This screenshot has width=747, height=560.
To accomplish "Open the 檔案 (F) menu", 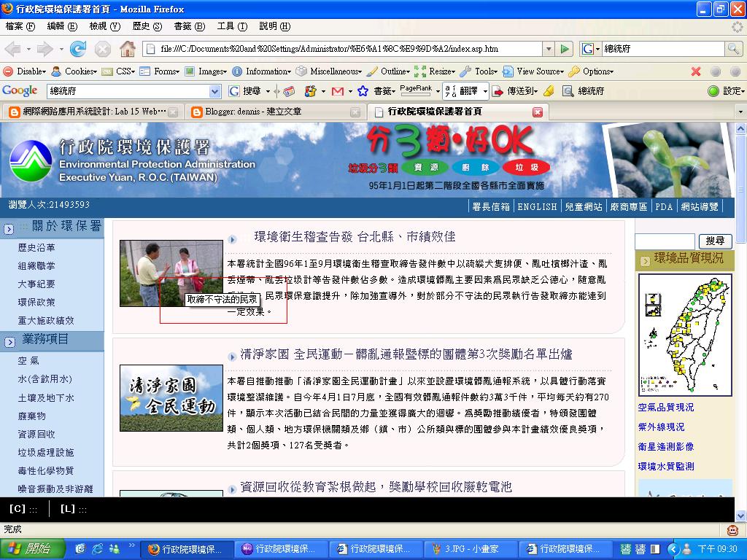I will pos(20,26).
